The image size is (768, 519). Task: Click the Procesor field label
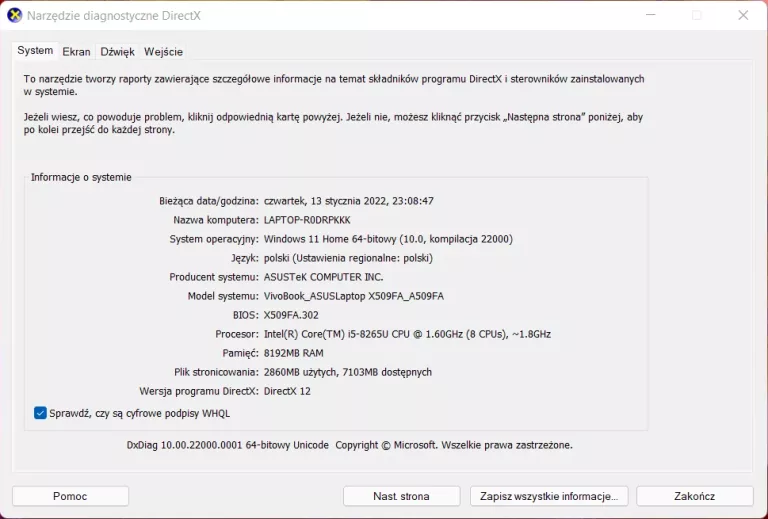[237, 334]
